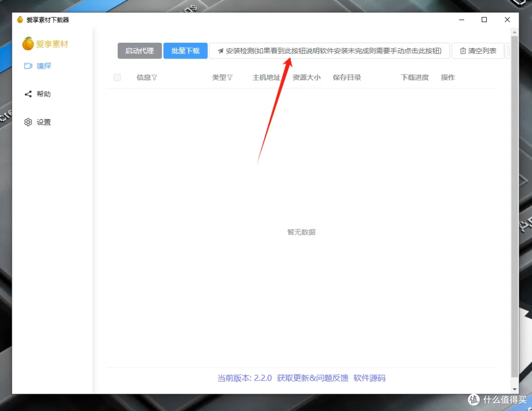Open the 类型 column filter
This screenshot has width=532, height=411.
230,78
